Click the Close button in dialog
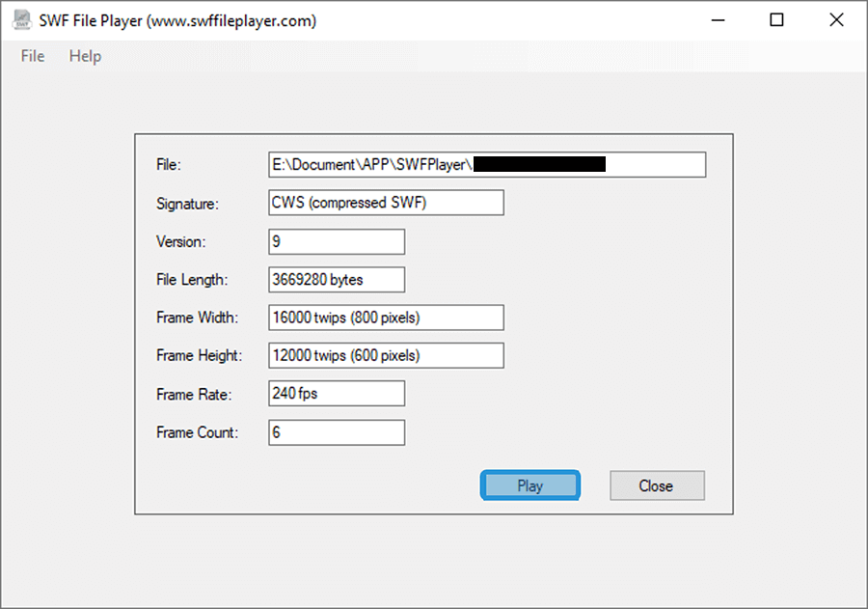 [x=657, y=485]
